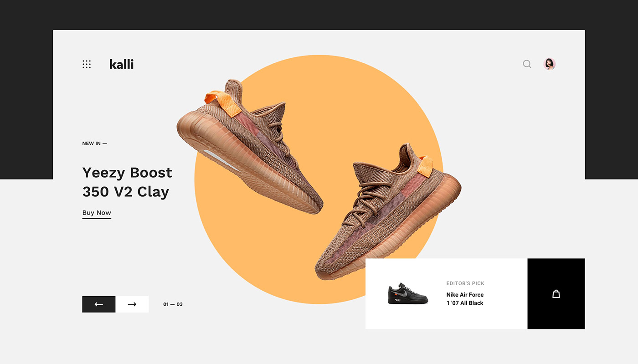The image size is (638, 364).
Task: Click the 01 — 03 slide counter
Action: [173, 304]
